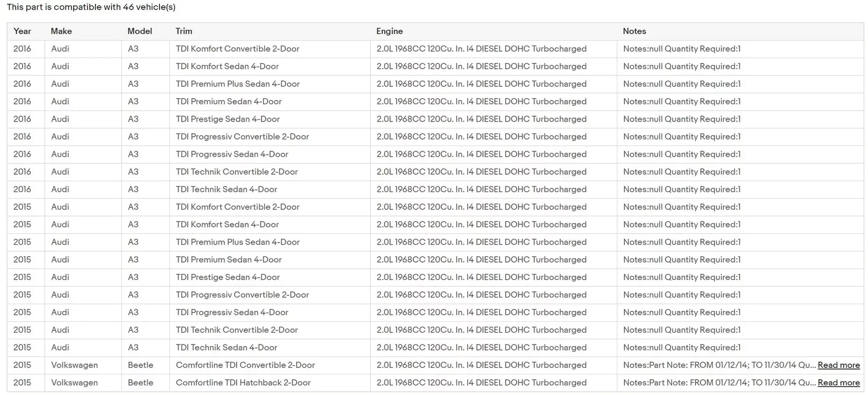The height and width of the screenshot is (395, 868).
Task: Click '2016' in TDI Premium Plus Sedan row
Action: coord(22,84)
